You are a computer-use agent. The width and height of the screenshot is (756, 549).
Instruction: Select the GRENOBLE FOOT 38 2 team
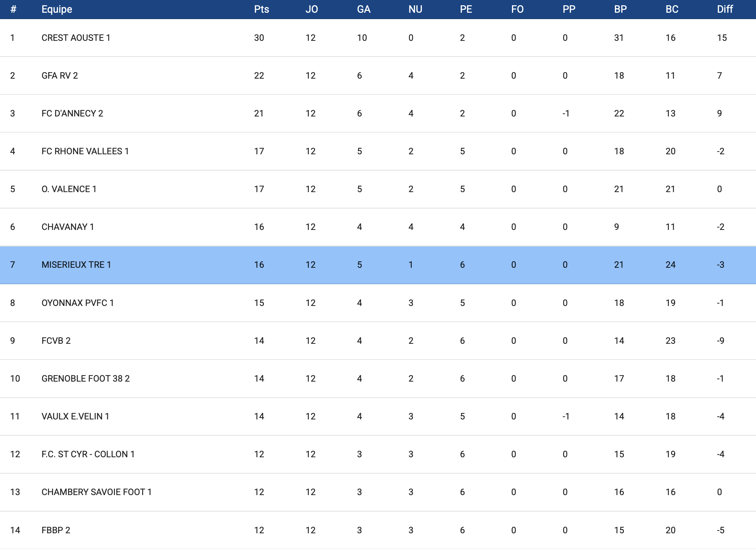pyautogui.click(x=85, y=379)
